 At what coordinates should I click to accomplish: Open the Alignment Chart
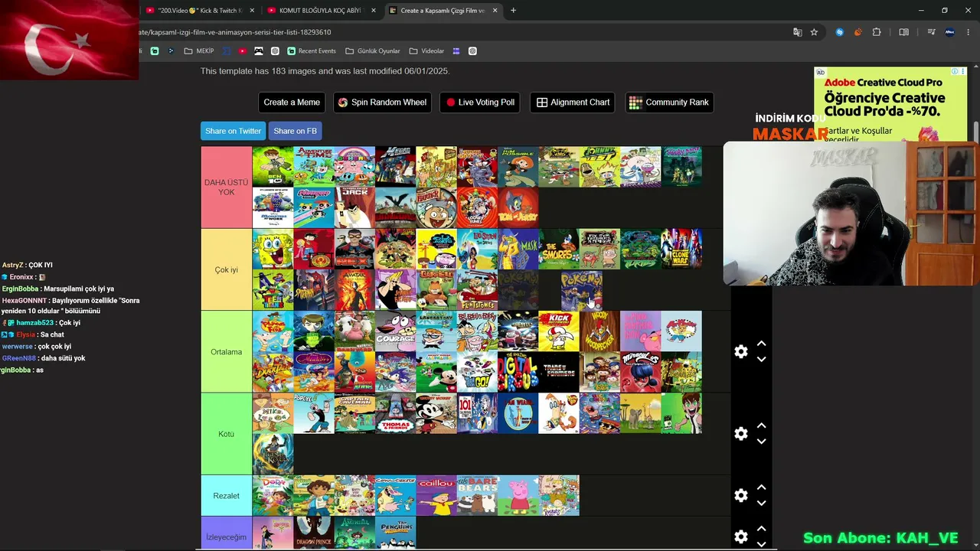(x=573, y=103)
